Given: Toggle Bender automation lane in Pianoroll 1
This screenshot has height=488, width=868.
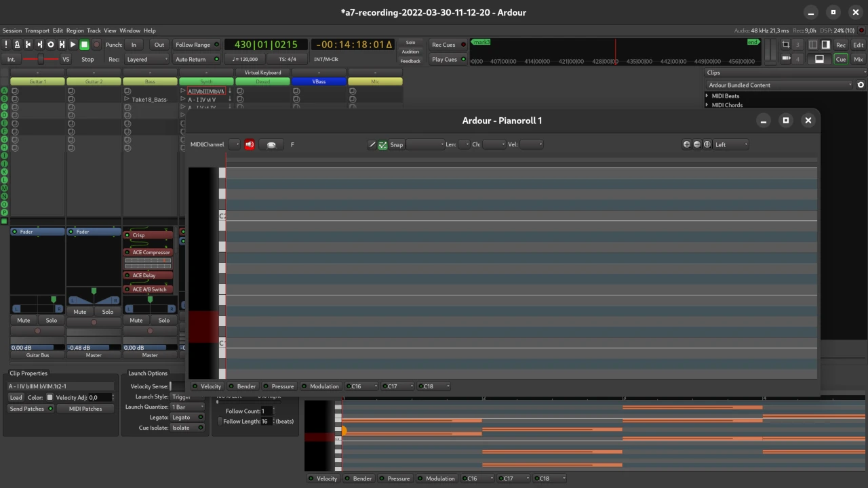Looking at the screenshot, I should coord(242,386).
